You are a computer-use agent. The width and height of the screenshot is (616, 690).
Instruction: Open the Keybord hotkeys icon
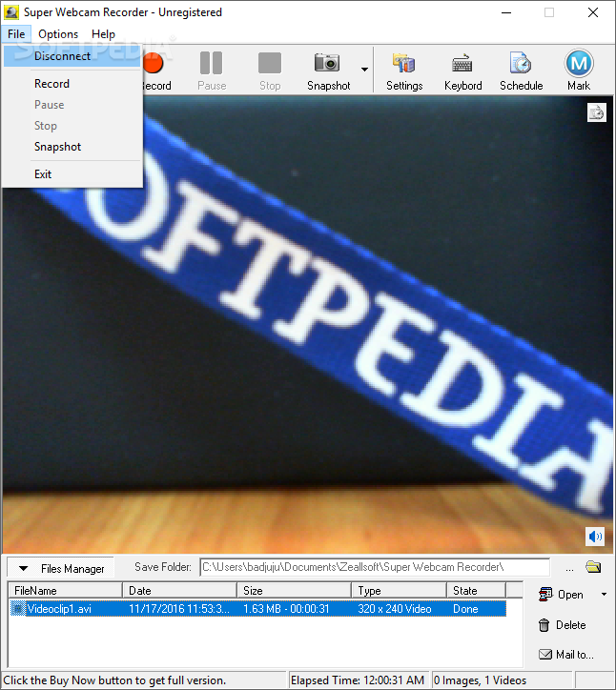coord(462,71)
